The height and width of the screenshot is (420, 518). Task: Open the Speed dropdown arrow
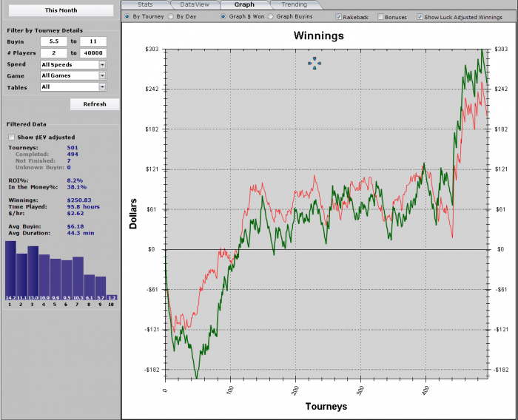point(102,65)
